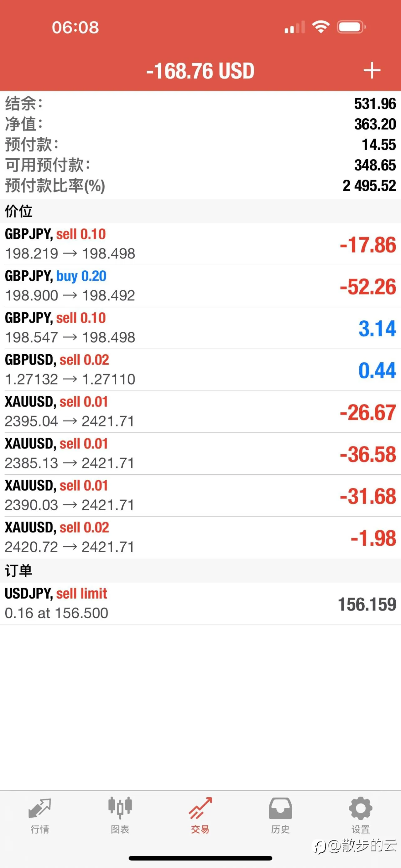Open the 设置 settings gear icon
Viewport: 401px width, 868px height.
(x=361, y=808)
